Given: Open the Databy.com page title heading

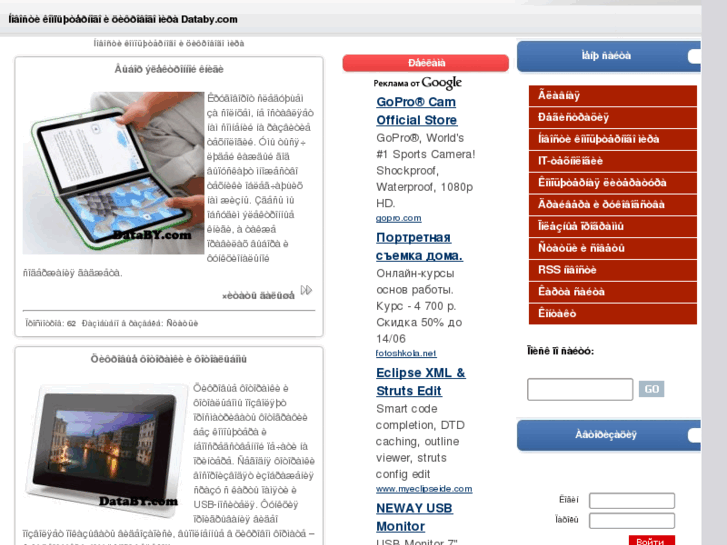Looking at the screenshot, I should [x=123, y=19].
